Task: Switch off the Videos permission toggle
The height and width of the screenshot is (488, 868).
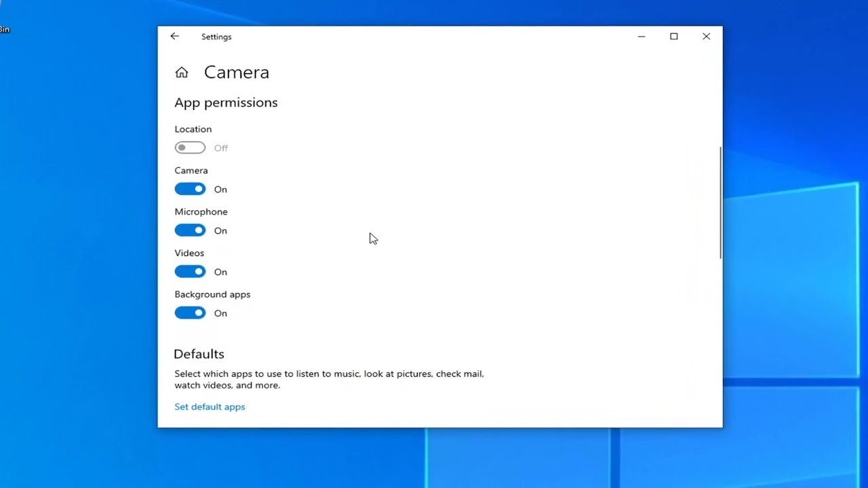Action: click(190, 272)
